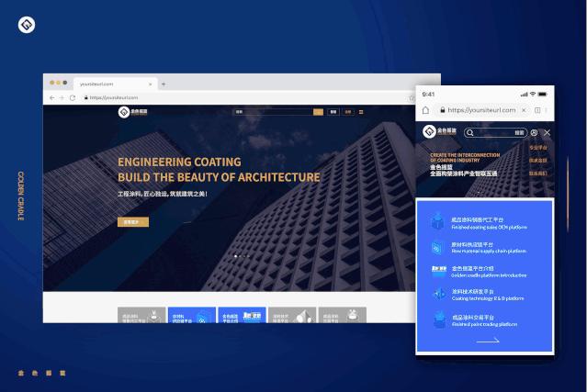Click the gold search button in desktop header
The image size is (587, 392).
pyautogui.click(x=318, y=112)
